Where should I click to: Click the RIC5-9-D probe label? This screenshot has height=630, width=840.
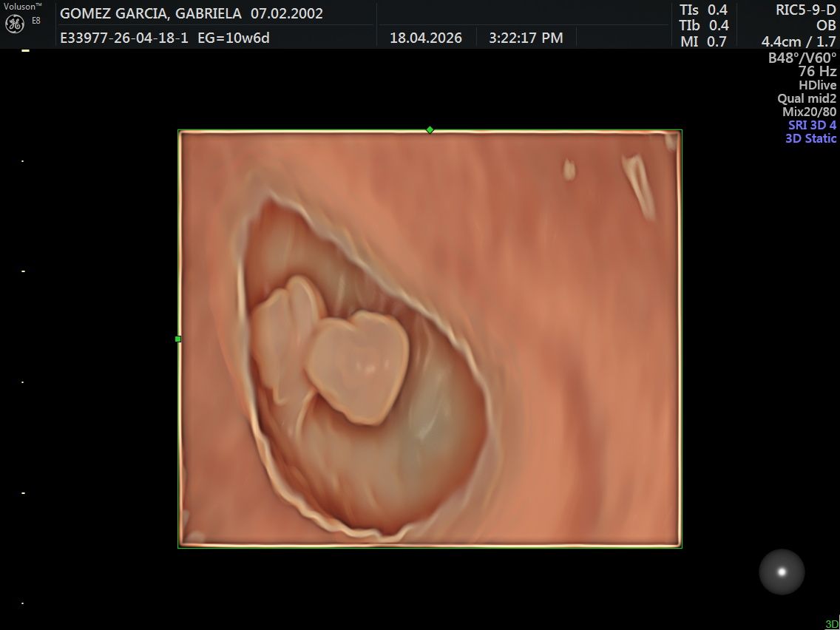point(806,10)
